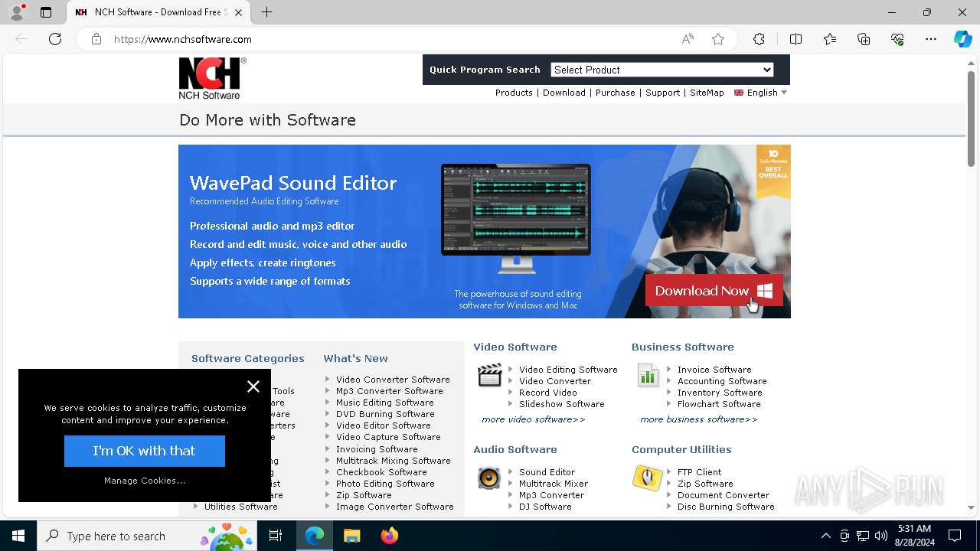Image resolution: width=980 pixels, height=551 pixels.
Task: Open Video Editing Software link
Action: coord(568,370)
